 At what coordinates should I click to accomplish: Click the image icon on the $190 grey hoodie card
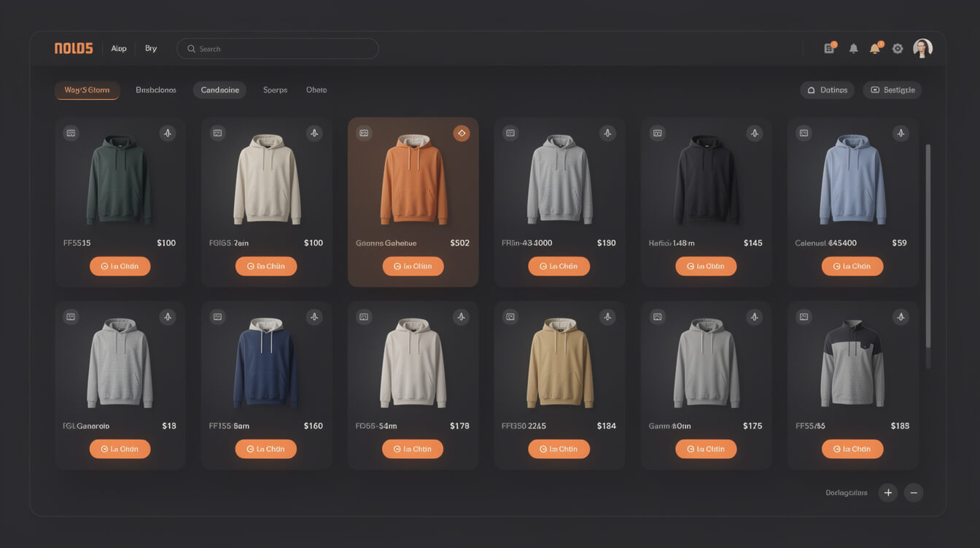[510, 133]
